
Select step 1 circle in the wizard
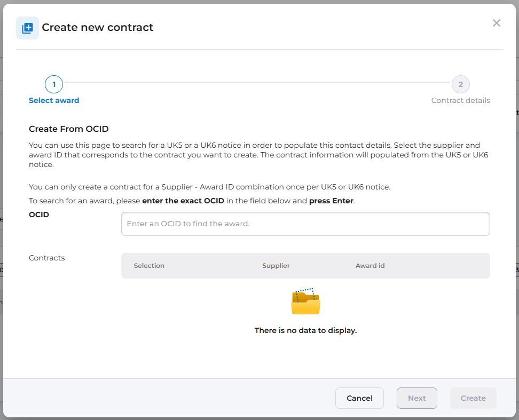coord(54,84)
